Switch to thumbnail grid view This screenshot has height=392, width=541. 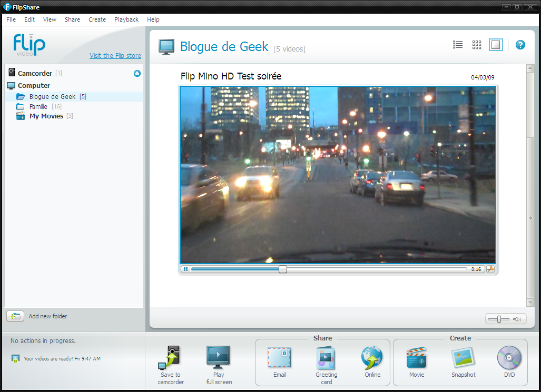coord(477,45)
